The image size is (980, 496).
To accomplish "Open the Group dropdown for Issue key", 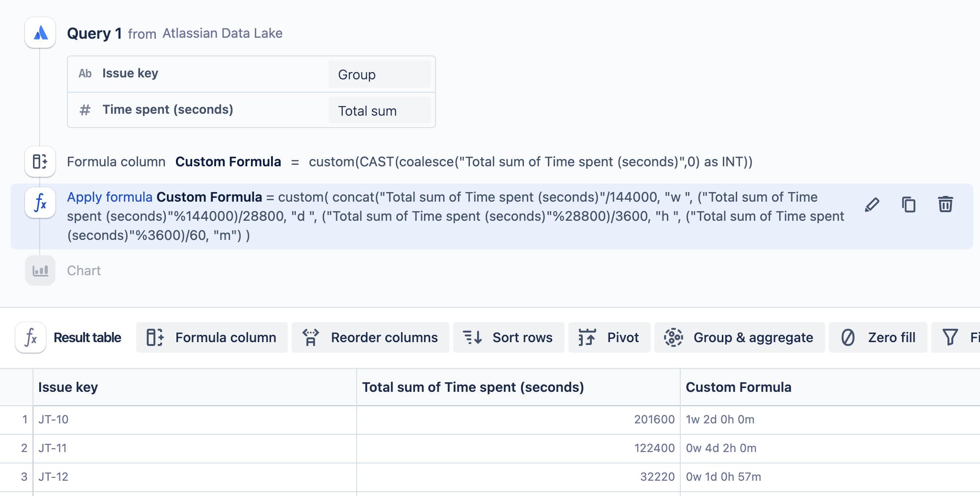I will [x=380, y=75].
